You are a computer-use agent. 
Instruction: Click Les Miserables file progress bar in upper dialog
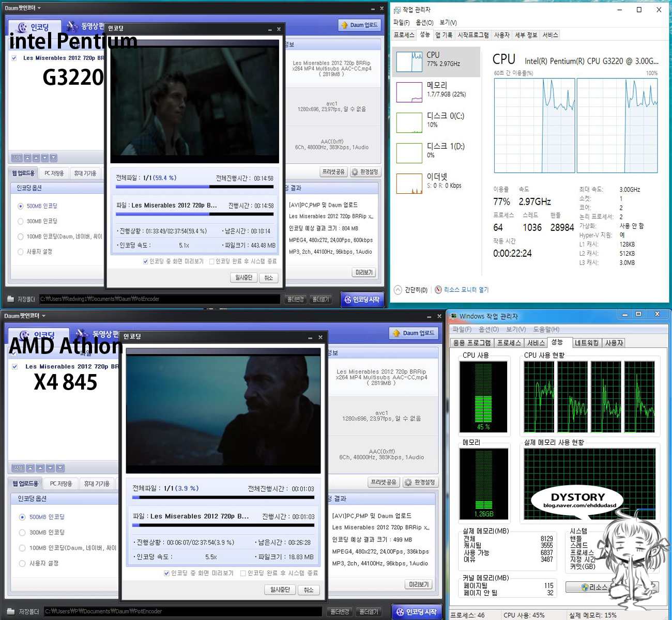point(194,214)
